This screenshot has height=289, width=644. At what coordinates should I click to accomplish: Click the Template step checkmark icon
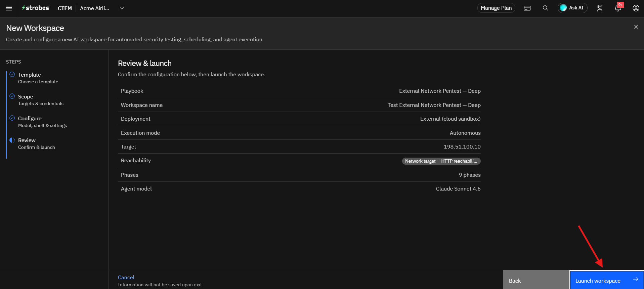point(12,74)
